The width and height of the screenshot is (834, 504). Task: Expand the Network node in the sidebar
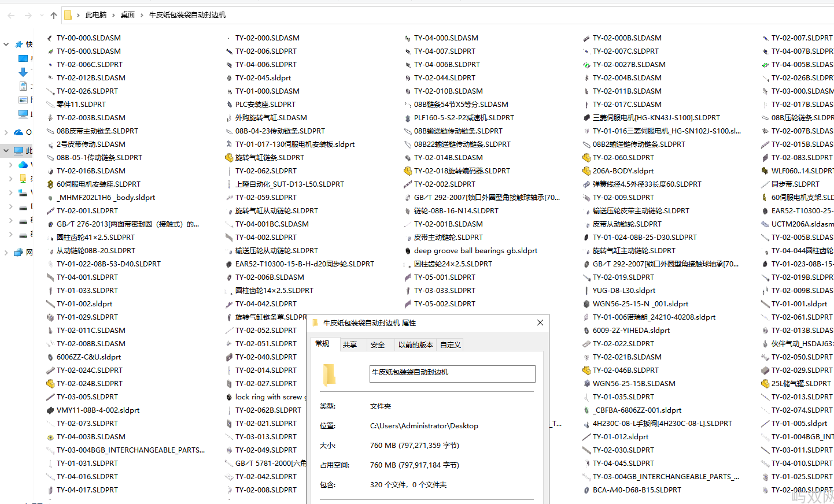pos(6,253)
